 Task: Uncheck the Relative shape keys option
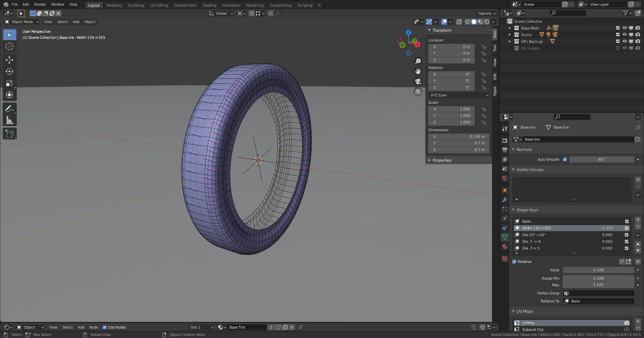[x=514, y=262]
